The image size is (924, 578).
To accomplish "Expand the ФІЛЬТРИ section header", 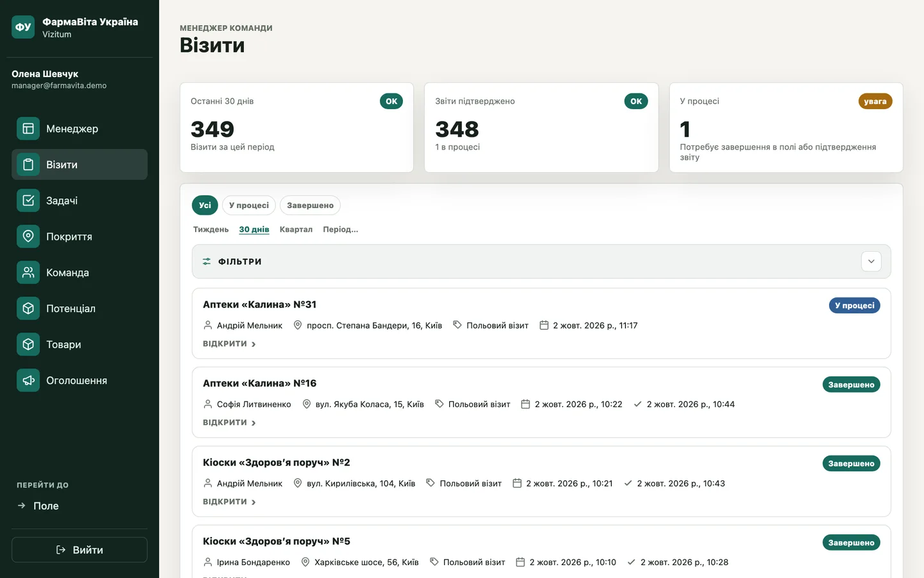I will (542, 261).
